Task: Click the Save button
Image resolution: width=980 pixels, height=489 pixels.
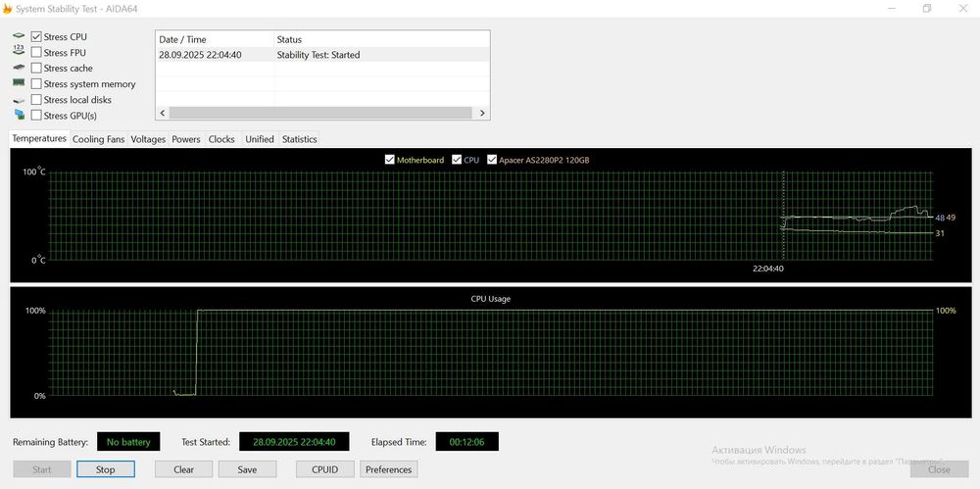Action: (247, 469)
